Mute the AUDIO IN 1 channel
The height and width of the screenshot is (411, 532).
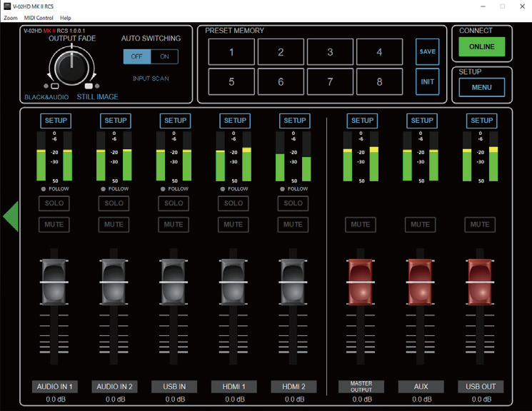click(54, 225)
